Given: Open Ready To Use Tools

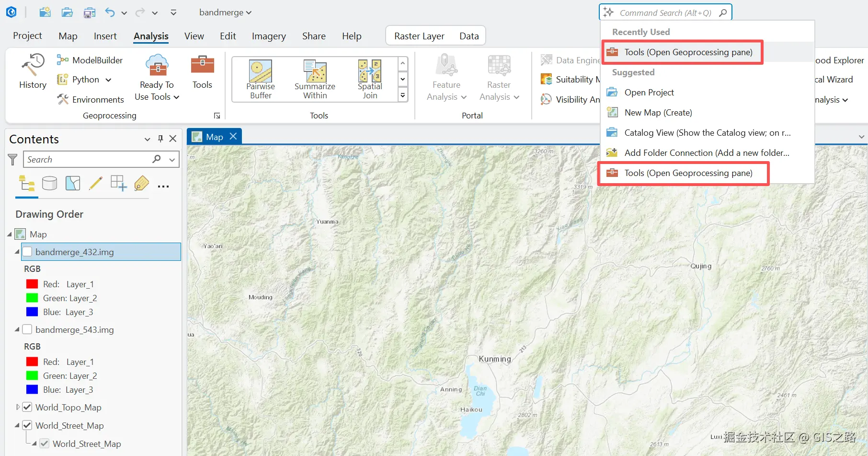Looking at the screenshot, I should [157, 77].
